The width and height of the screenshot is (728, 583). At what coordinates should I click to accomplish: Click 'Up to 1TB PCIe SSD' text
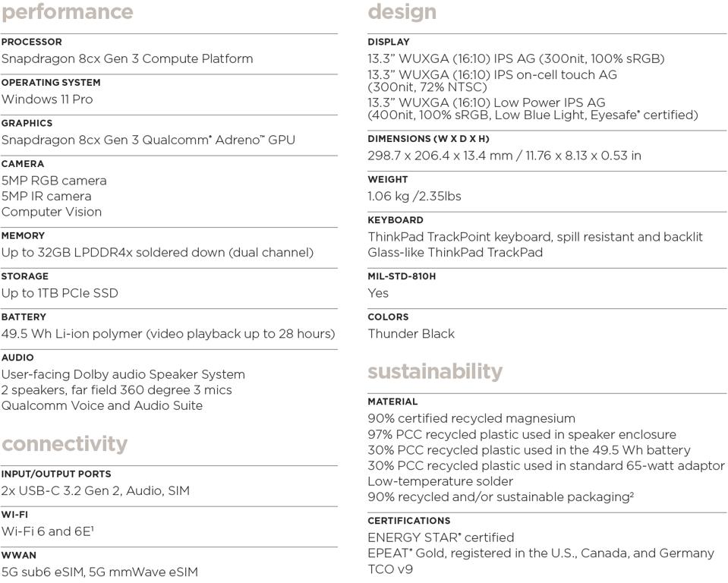tap(59, 293)
